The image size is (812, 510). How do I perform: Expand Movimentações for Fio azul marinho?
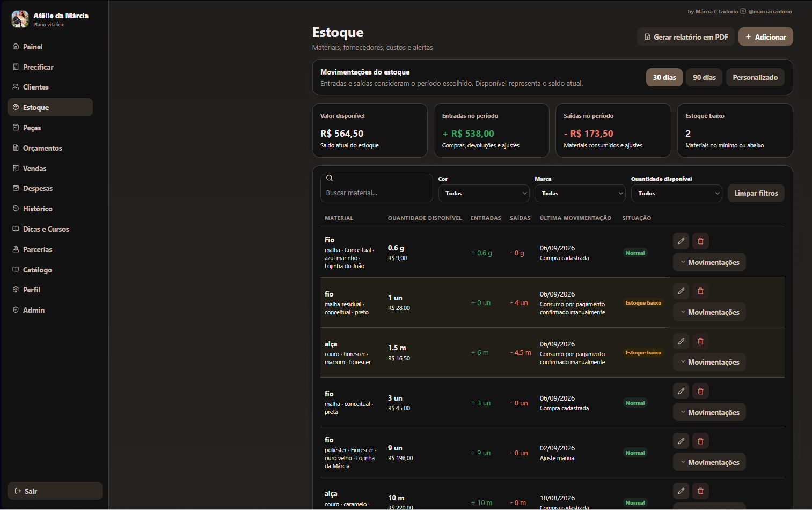[709, 262]
